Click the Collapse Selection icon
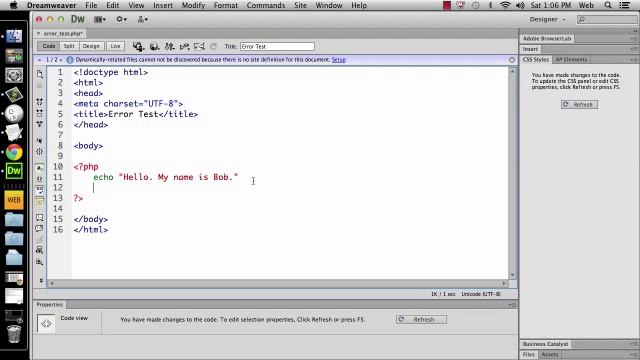This screenshot has height=360, width=640. tap(40, 113)
